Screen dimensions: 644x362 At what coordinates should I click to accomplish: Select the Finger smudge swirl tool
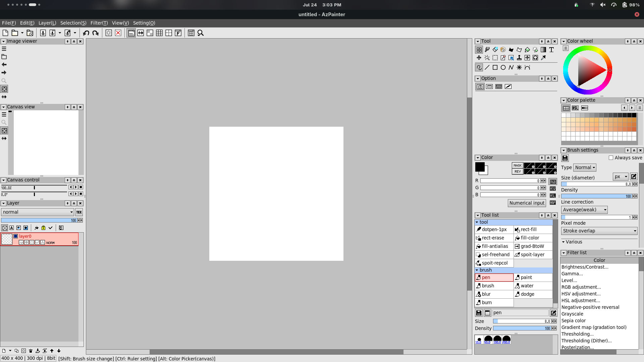503,50
